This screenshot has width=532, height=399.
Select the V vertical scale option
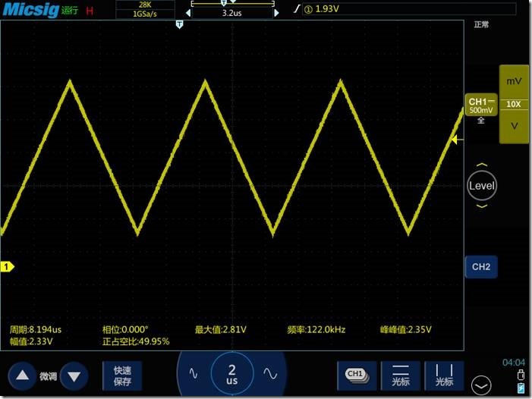click(x=514, y=126)
